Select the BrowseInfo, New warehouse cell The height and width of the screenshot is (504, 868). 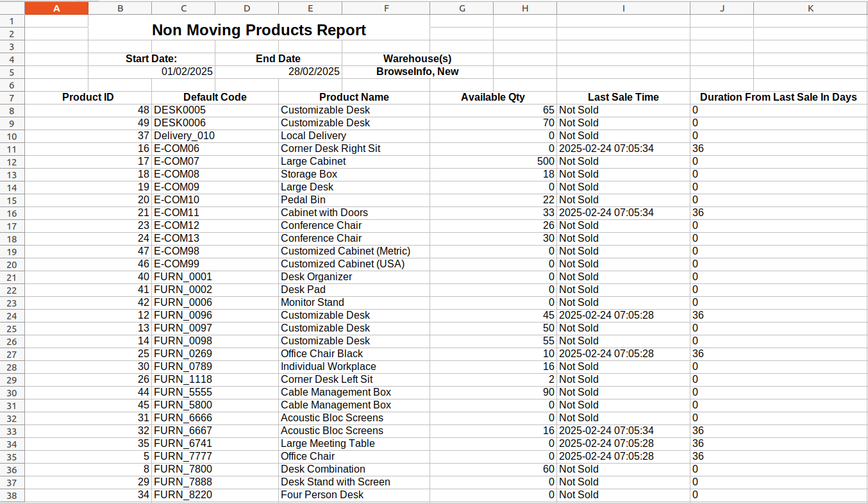pyautogui.click(x=417, y=72)
